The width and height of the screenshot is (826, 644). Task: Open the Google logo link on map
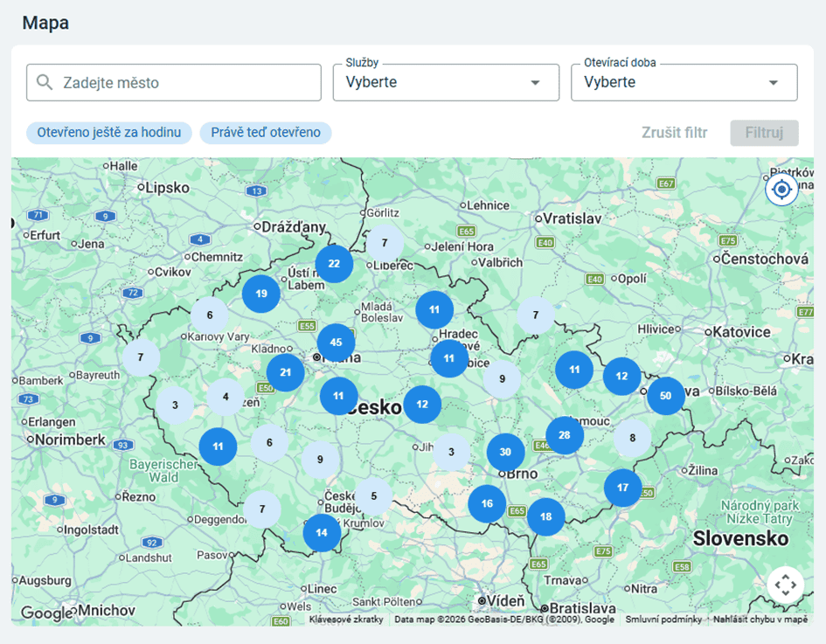(x=46, y=613)
